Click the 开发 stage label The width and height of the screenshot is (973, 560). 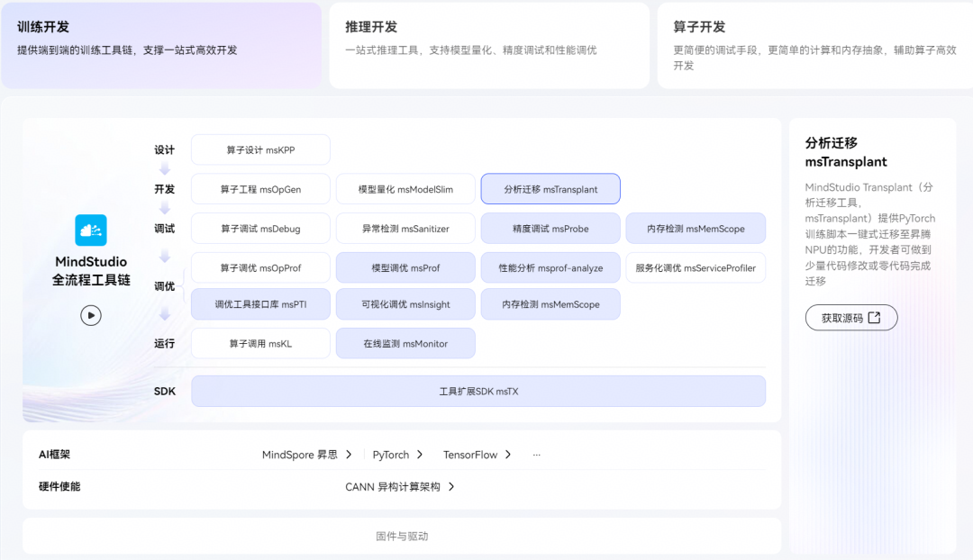point(165,189)
